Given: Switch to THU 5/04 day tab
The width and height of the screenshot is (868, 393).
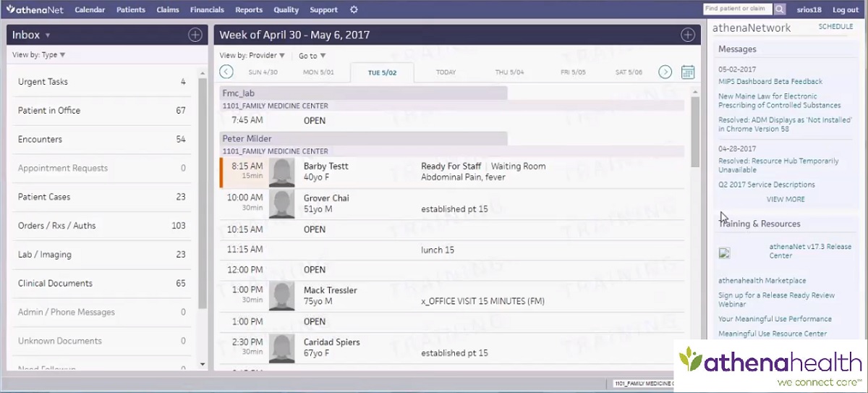Looking at the screenshot, I should click(509, 72).
